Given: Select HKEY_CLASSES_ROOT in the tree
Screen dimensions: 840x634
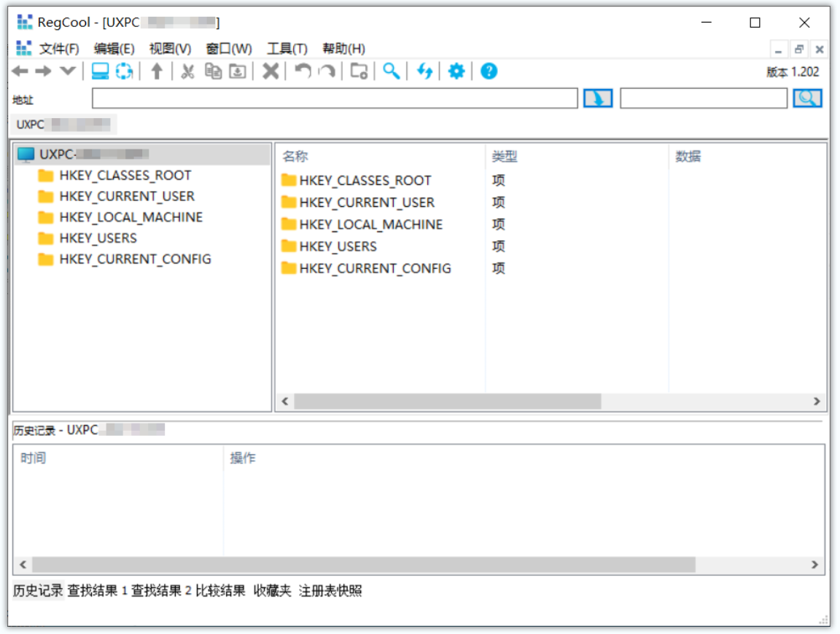Looking at the screenshot, I should (x=125, y=176).
